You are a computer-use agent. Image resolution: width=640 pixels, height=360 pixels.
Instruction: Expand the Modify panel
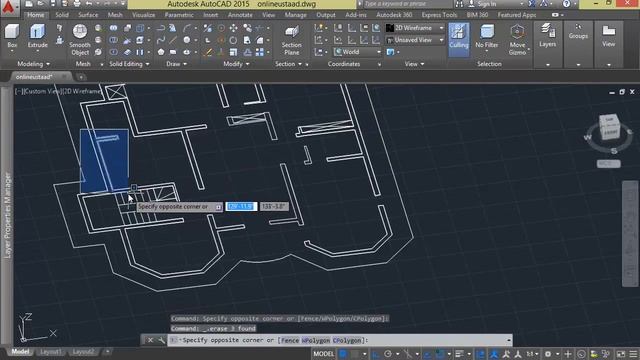[236, 64]
